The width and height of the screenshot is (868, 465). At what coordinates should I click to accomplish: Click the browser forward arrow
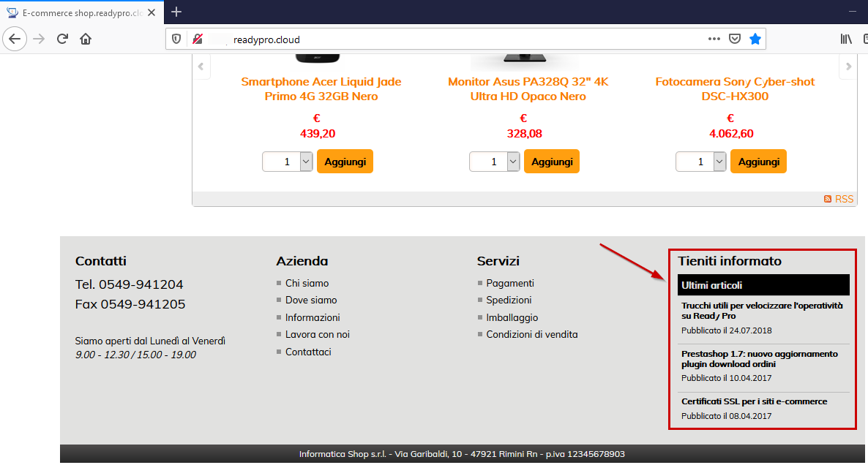[39, 39]
